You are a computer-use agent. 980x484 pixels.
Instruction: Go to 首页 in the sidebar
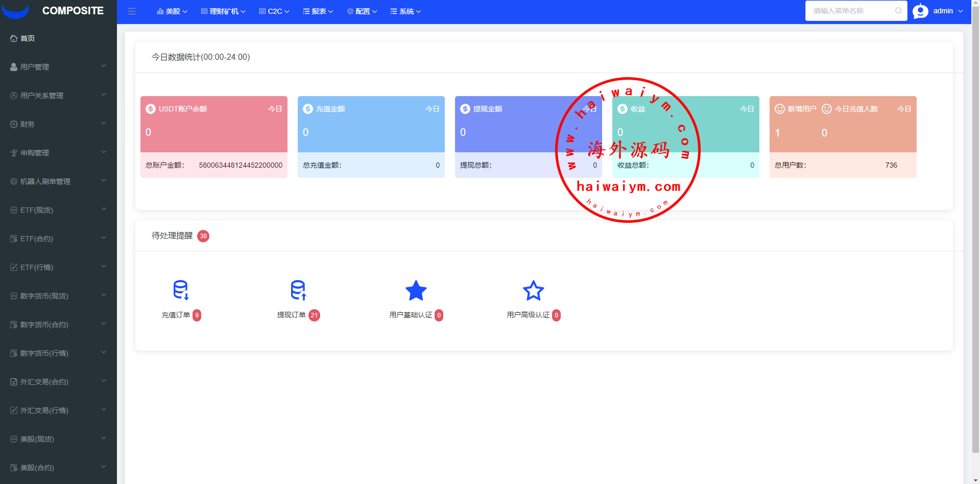pos(28,38)
